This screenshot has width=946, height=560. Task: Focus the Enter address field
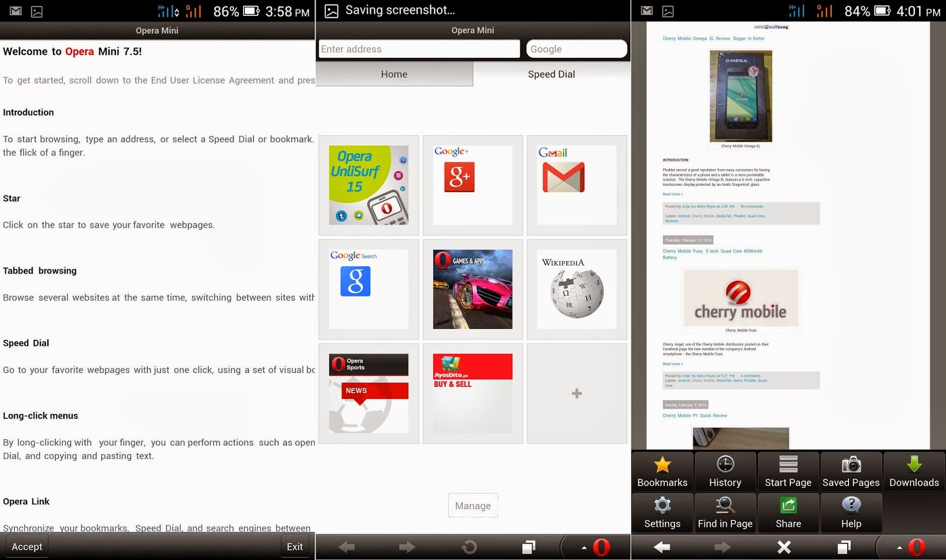pos(419,49)
